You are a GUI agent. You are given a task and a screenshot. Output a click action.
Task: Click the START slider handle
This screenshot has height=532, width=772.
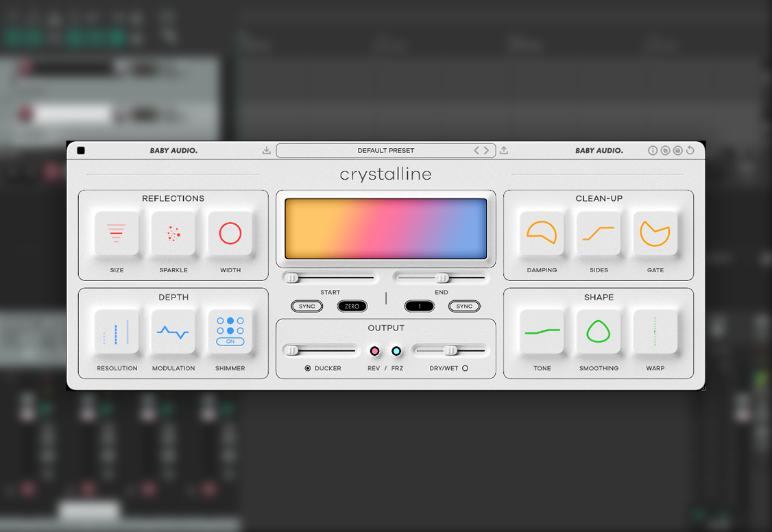tap(292, 278)
